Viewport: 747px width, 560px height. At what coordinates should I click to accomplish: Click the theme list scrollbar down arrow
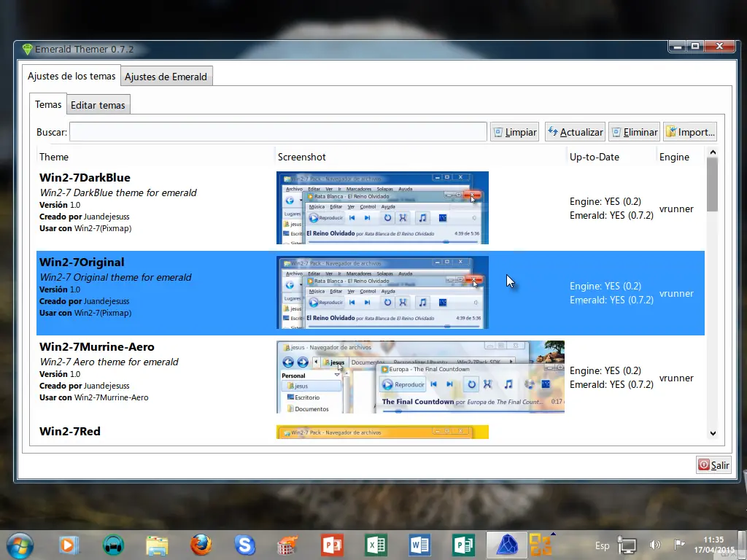coord(713,433)
